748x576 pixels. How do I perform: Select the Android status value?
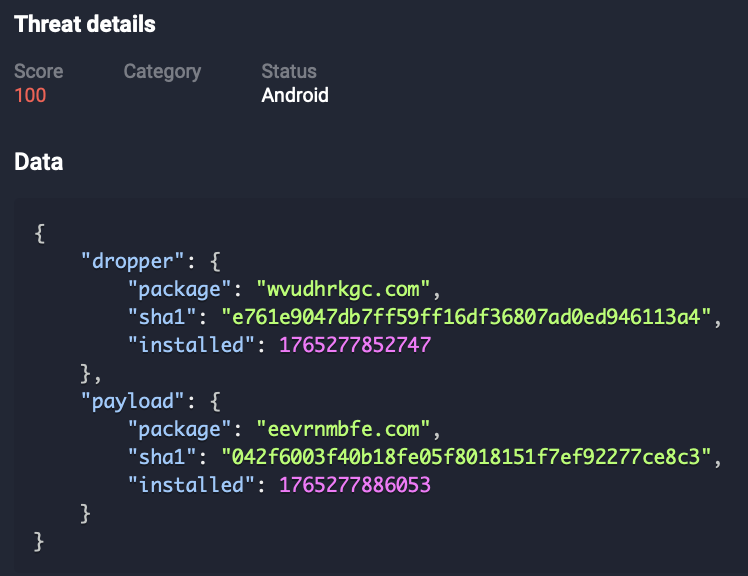(x=295, y=96)
